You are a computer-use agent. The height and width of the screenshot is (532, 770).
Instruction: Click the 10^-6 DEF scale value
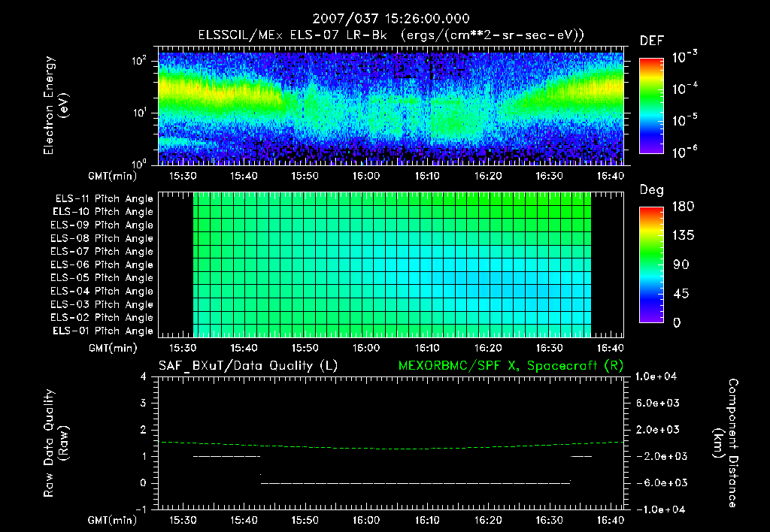(x=684, y=152)
